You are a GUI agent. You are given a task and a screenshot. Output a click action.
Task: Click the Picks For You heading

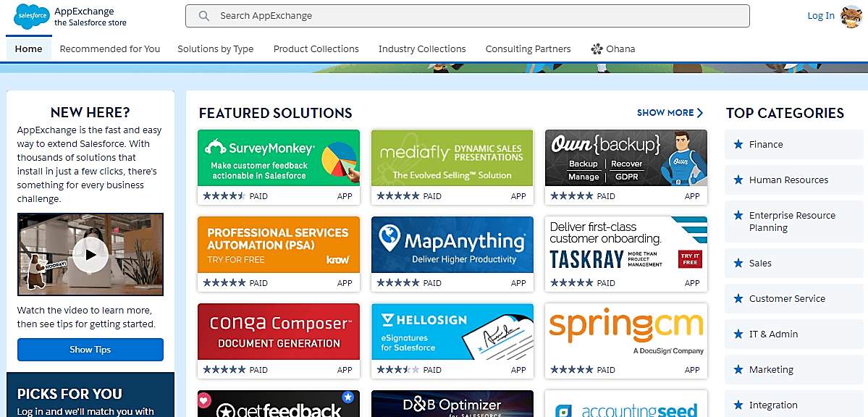(x=69, y=394)
